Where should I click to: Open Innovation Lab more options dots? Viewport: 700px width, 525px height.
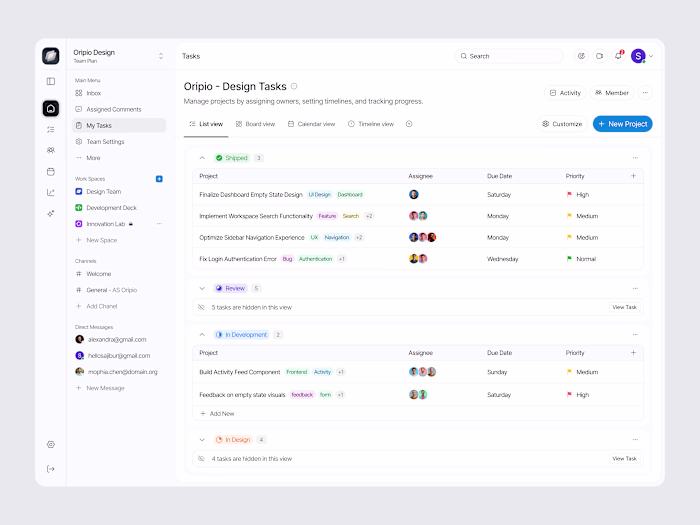(159, 224)
